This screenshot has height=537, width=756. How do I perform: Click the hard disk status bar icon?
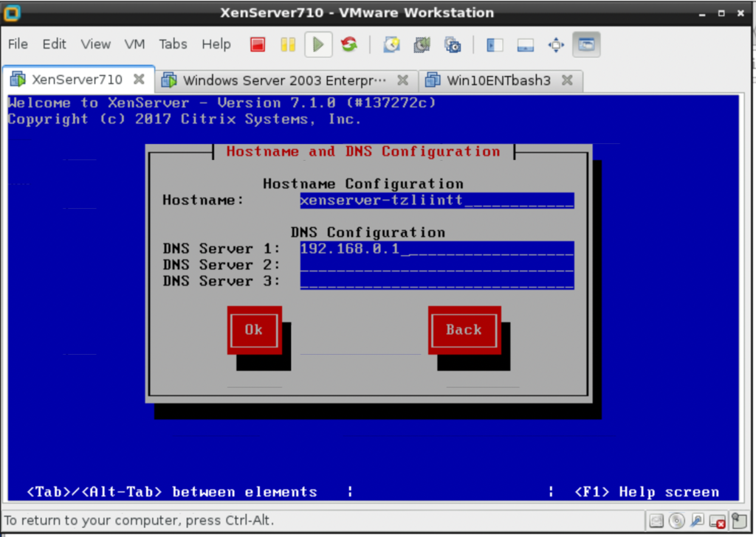point(656,521)
